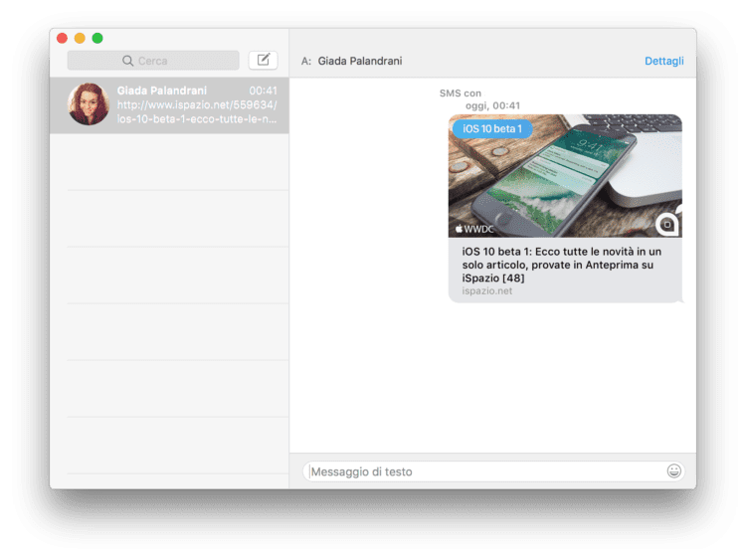
Task: Click the magnifying glass in search bar
Action: click(x=127, y=61)
